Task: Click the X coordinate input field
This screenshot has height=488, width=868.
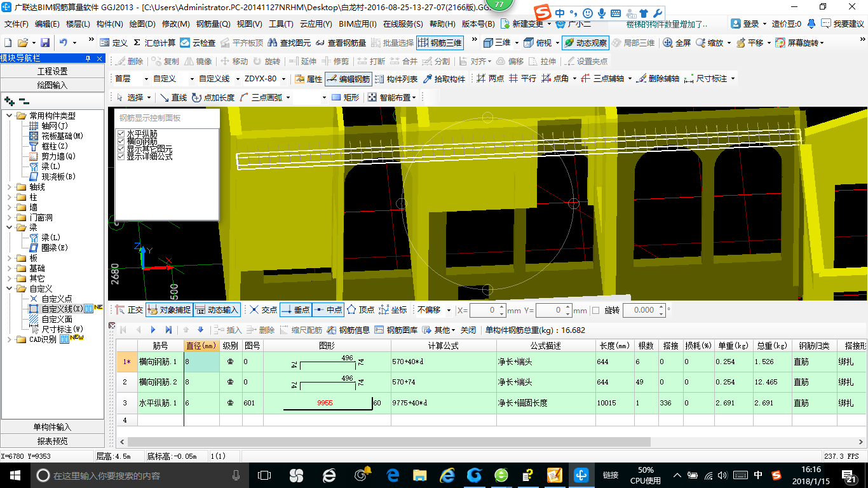Action: pos(487,310)
